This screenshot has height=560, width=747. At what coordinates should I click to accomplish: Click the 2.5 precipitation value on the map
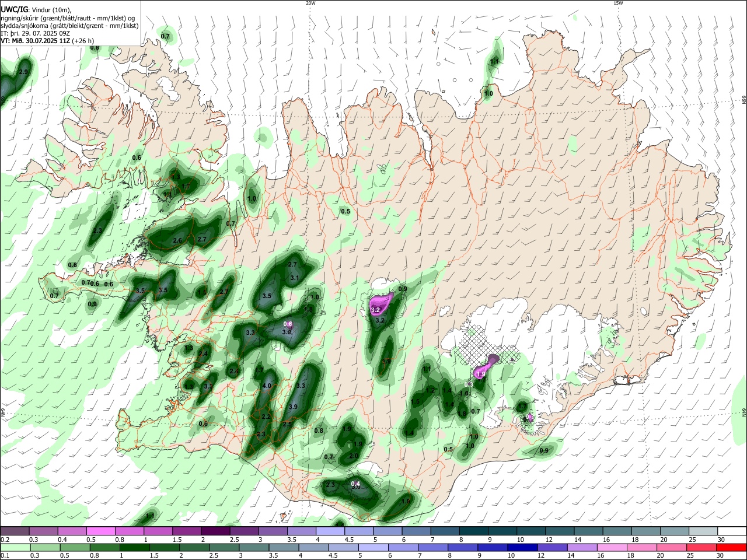287,425
